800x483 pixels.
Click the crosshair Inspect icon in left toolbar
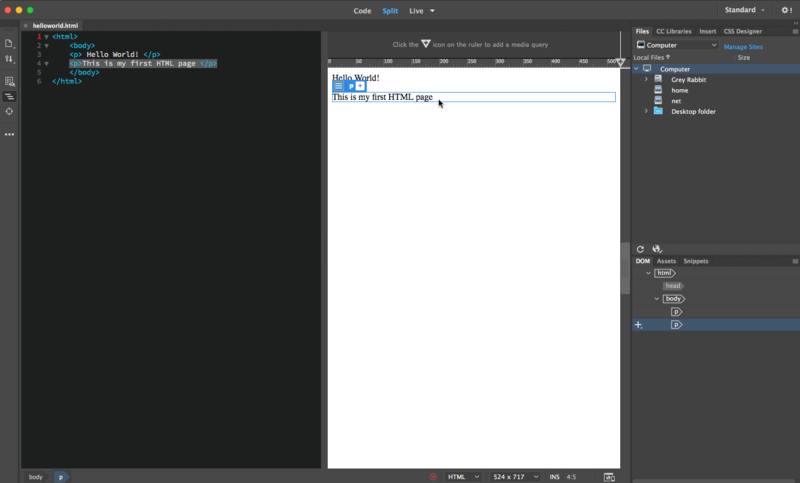click(x=9, y=111)
